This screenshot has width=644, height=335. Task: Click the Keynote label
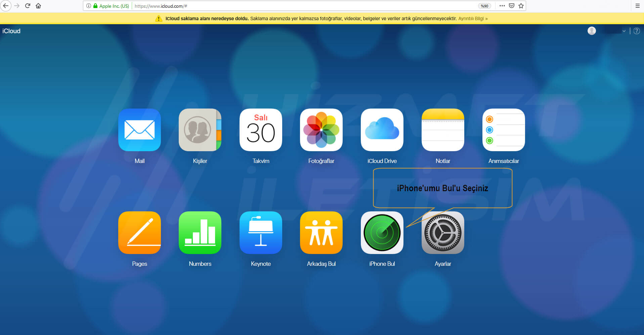point(261,264)
